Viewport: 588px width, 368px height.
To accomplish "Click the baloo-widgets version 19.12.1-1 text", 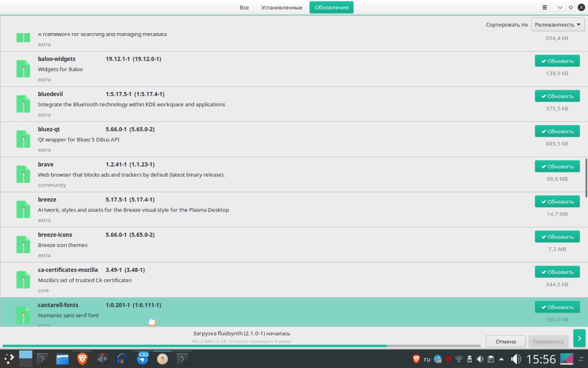I will (119, 59).
